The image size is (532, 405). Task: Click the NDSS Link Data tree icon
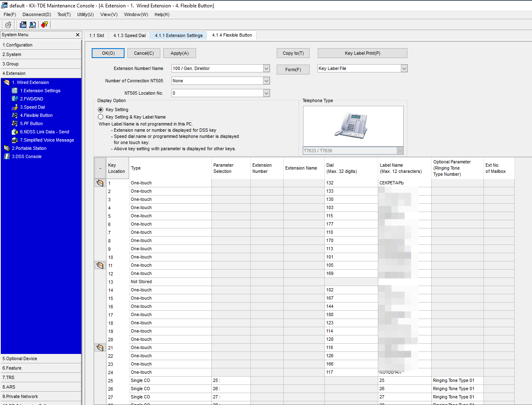[x=15, y=132]
